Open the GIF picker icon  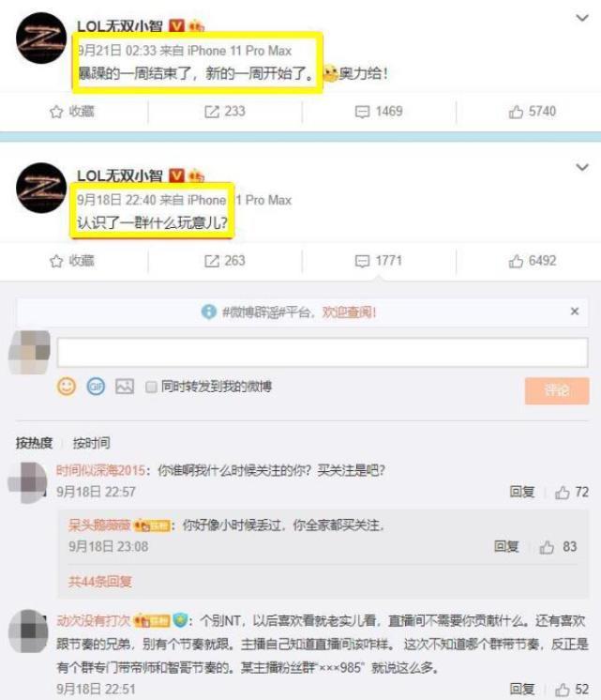pos(96,387)
